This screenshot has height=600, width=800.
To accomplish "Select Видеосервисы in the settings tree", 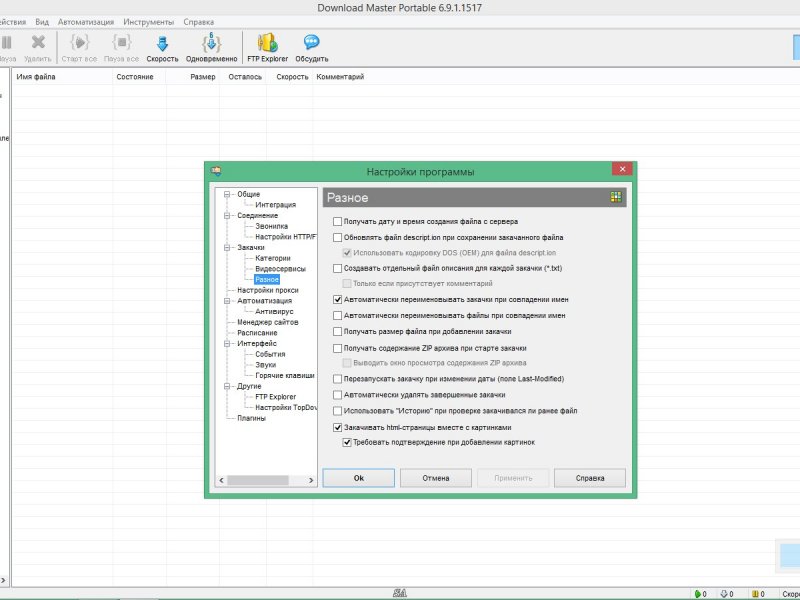I will click(280, 269).
